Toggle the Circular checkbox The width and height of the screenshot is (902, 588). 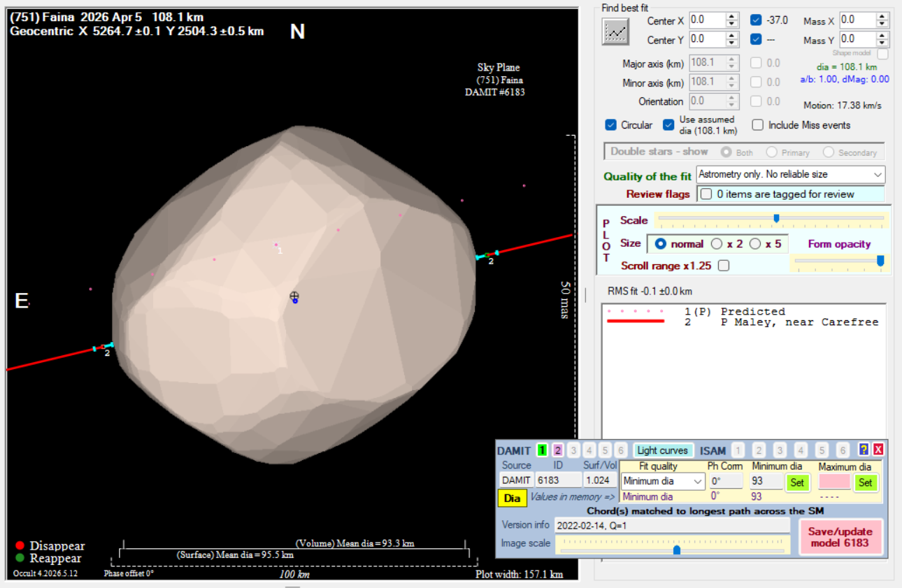[611, 125]
